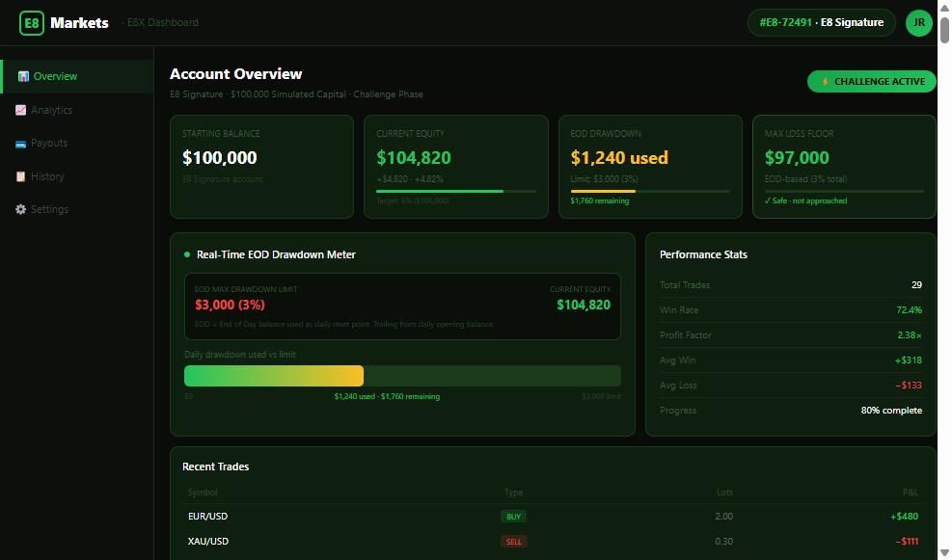Viewport: 952px width, 560px height.
Task: Open the History section
Action: coord(77,176)
